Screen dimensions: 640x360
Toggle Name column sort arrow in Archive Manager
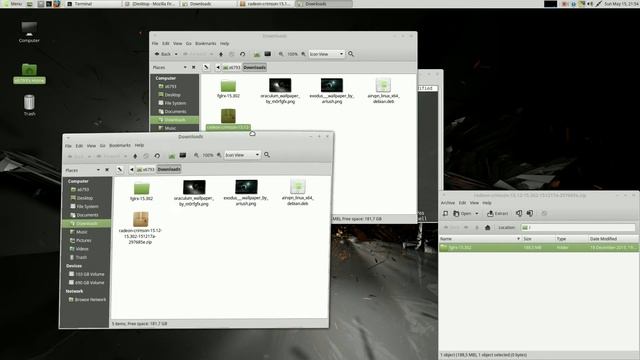518,239
